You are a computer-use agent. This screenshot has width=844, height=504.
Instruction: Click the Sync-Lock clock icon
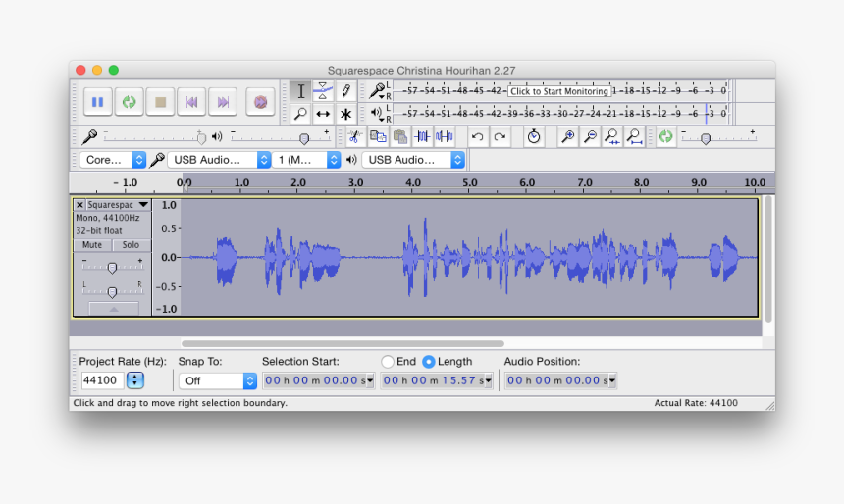[534, 136]
